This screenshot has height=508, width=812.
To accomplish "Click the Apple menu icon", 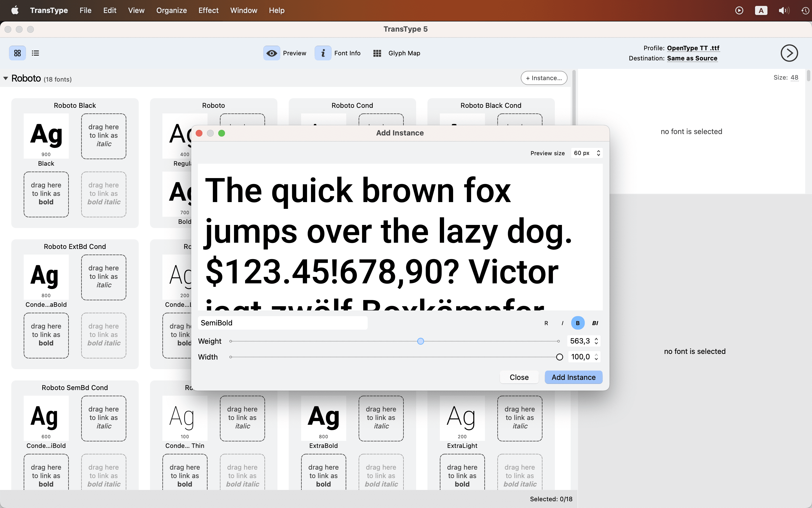I will [x=15, y=10].
